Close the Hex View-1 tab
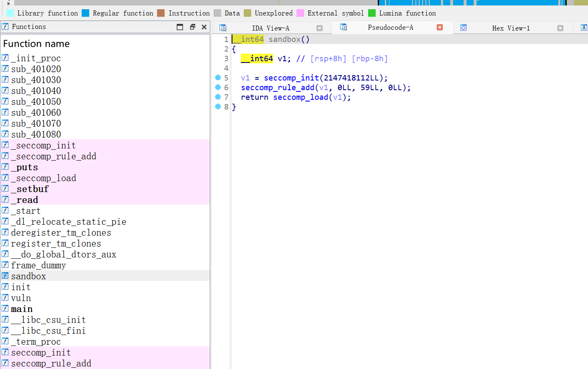The height and width of the screenshot is (369, 588). [560, 28]
